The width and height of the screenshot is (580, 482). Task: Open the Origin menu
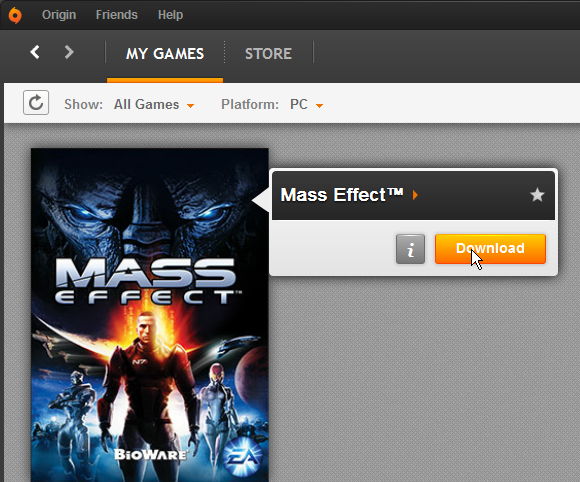pyautogui.click(x=59, y=15)
